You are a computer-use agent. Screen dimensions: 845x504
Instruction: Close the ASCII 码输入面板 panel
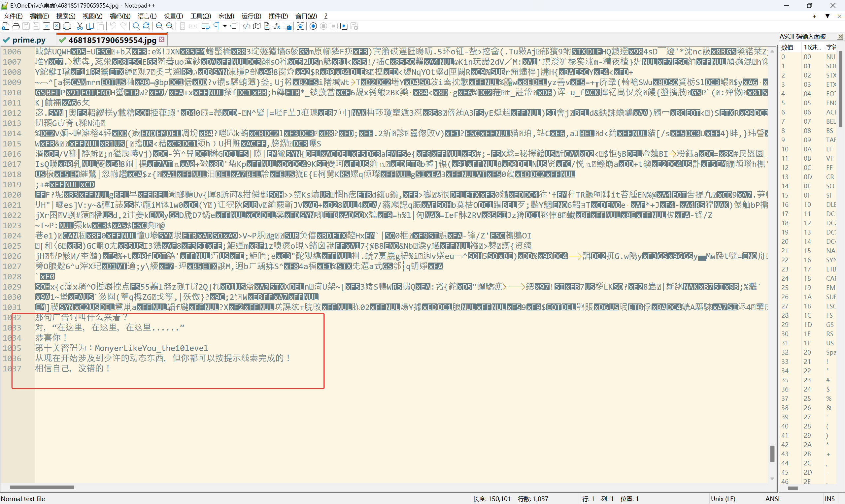point(840,36)
